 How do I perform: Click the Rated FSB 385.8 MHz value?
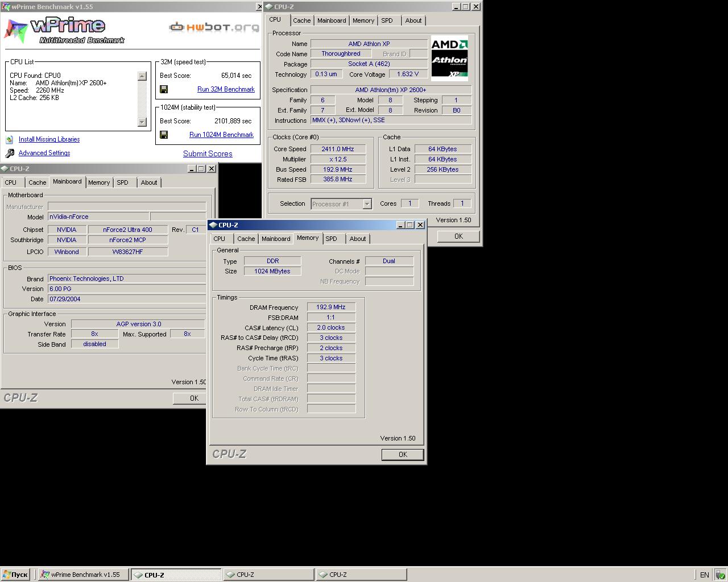pyautogui.click(x=338, y=179)
